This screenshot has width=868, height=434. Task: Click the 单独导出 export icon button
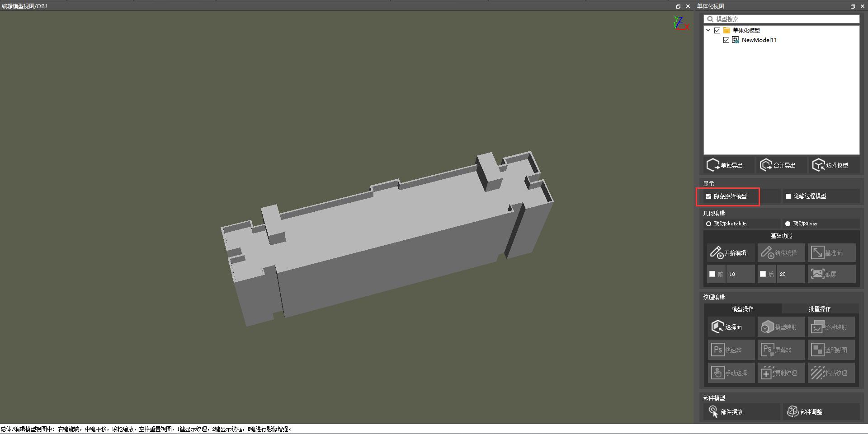click(728, 165)
